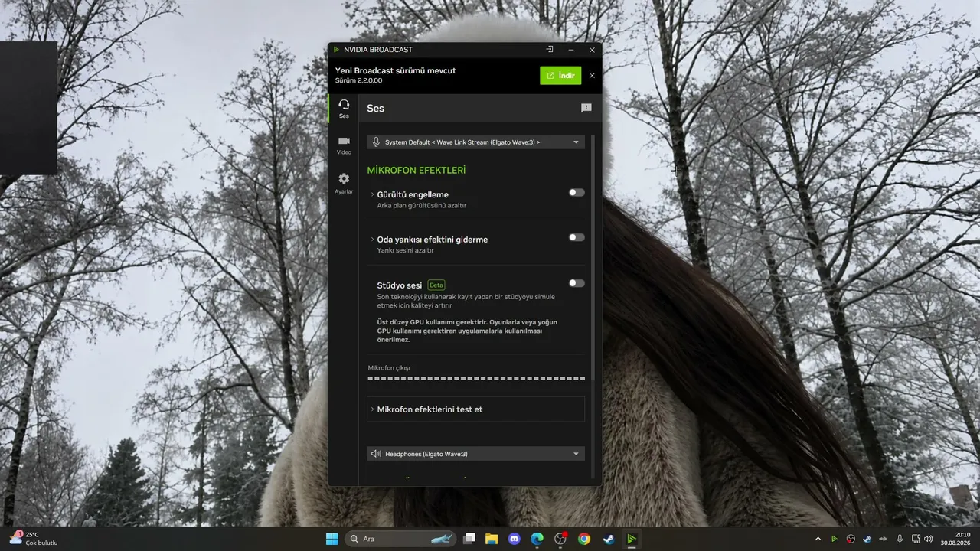The image size is (980, 551).
Task: Enable the Stüdyo sesi toggle
Action: (577, 283)
